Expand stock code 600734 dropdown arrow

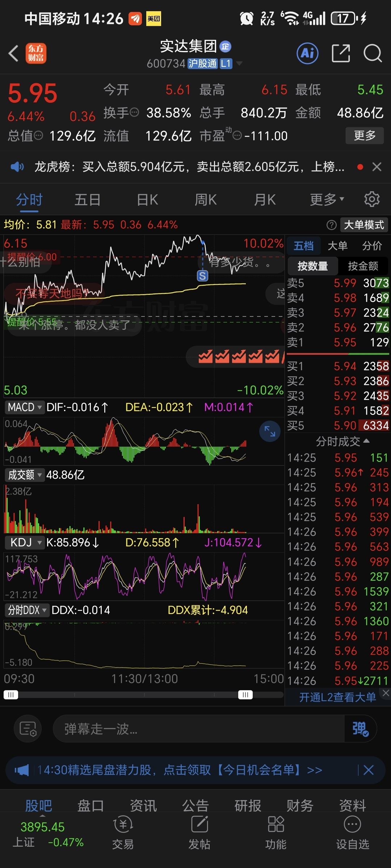[x=239, y=64]
